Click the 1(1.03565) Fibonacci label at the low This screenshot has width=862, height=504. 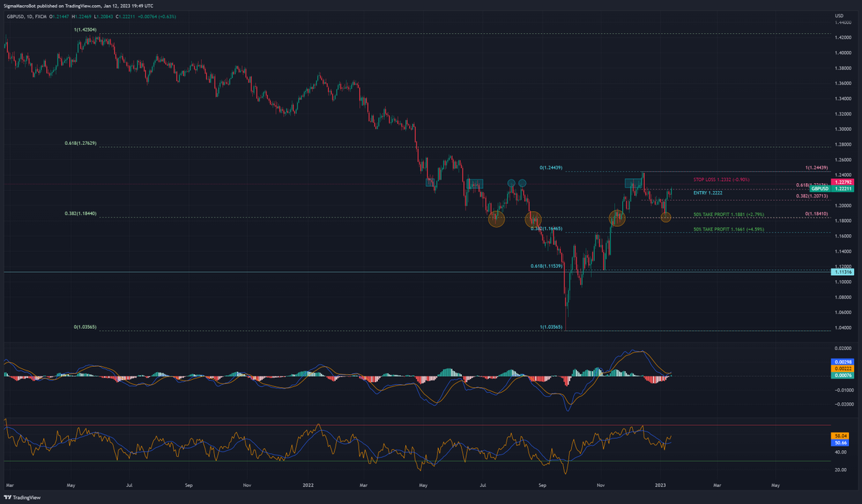pos(551,327)
